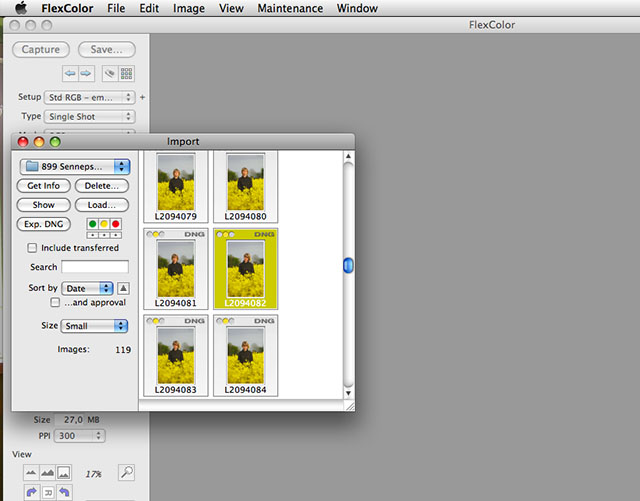
Task: Click the Load... button
Action: [x=102, y=205]
